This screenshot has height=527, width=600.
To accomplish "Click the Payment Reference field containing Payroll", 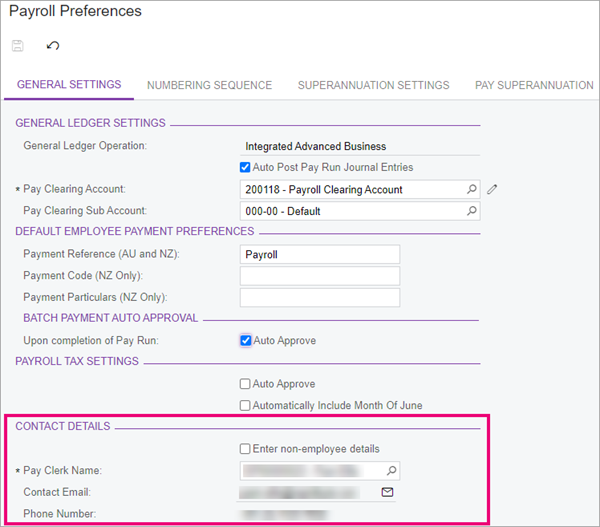I will tap(320, 255).
